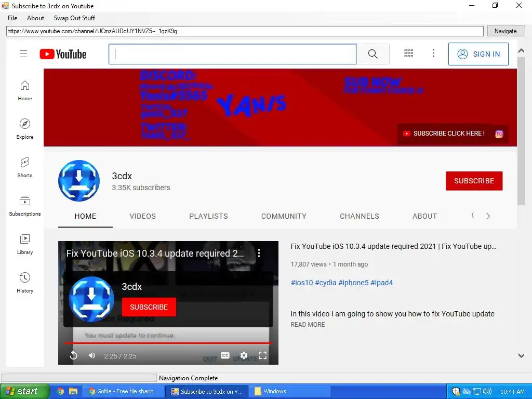Click the app icon in the title bar
Viewport: 532px width, 399px height.
coord(5,5)
